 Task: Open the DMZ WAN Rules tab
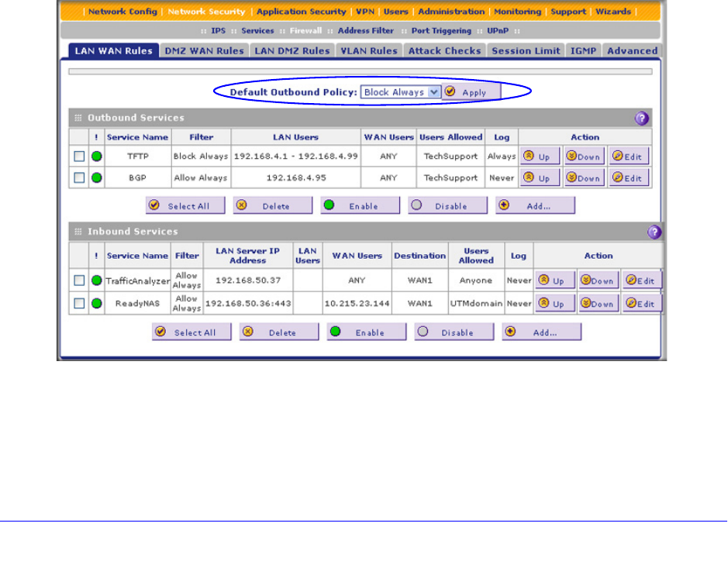click(x=204, y=50)
